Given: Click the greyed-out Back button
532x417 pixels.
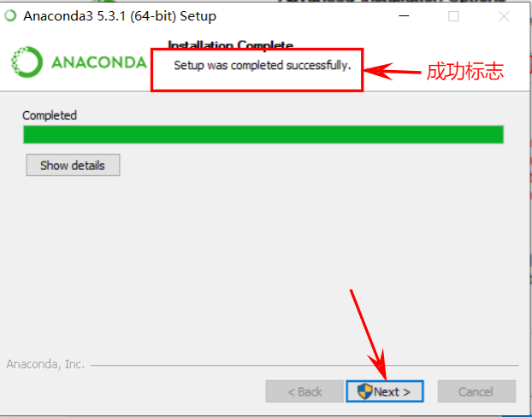Looking at the screenshot, I should pos(304,391).
